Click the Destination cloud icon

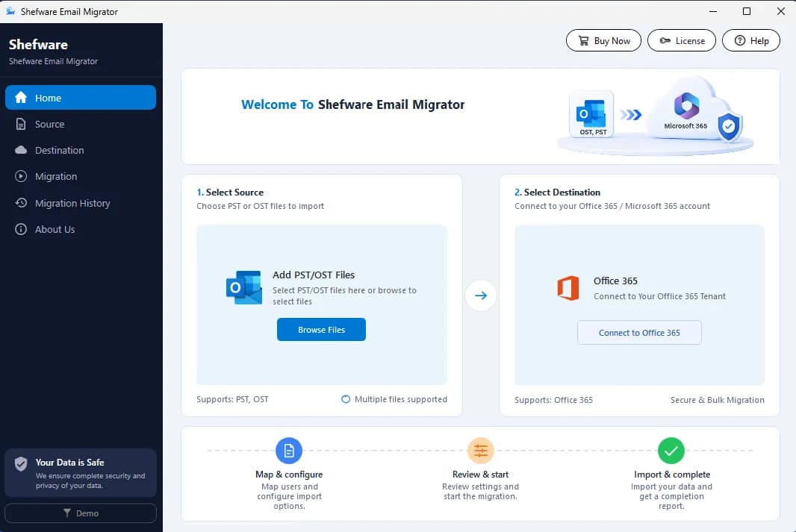(x=21, y=150)
